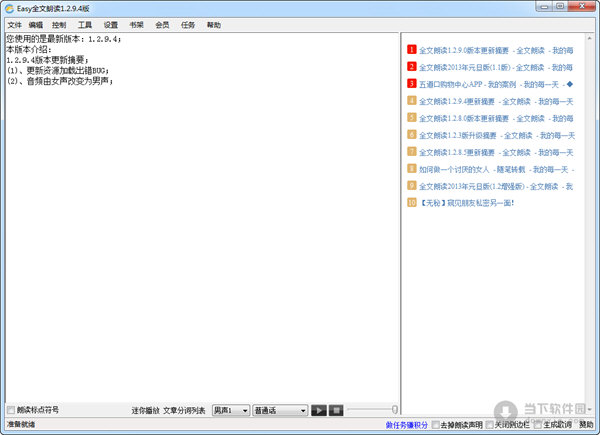The width and height of the screenshot is (600, 435).
Task: Open the 工具 menu
Action: [85, 25]
